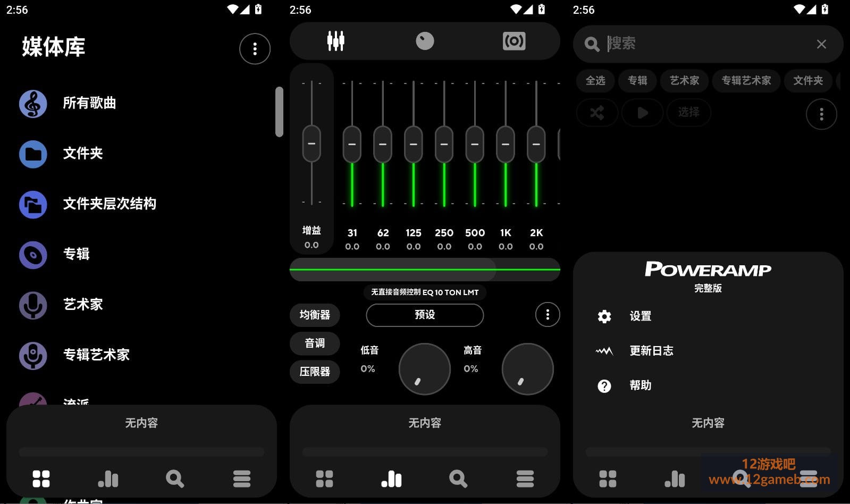The image size is (850, 504).
Task: Tap the equalizer bars icon on the media library screen
Action: tap(108, 478)
